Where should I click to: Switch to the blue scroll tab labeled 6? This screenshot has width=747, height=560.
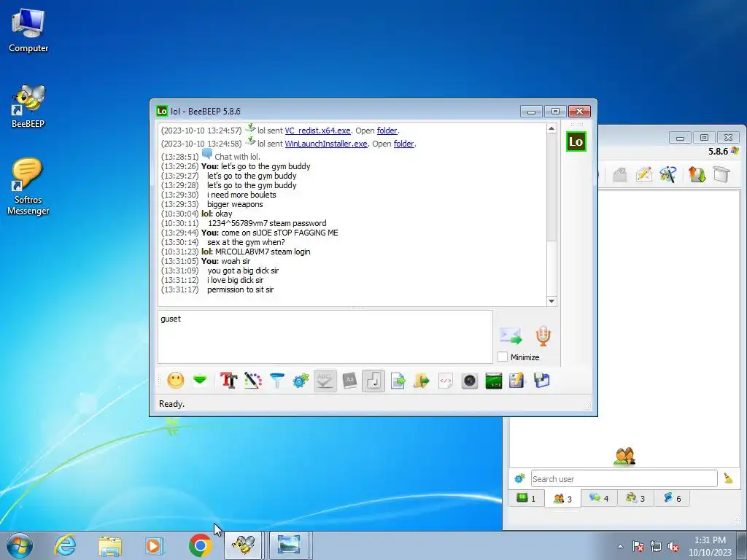672,498
